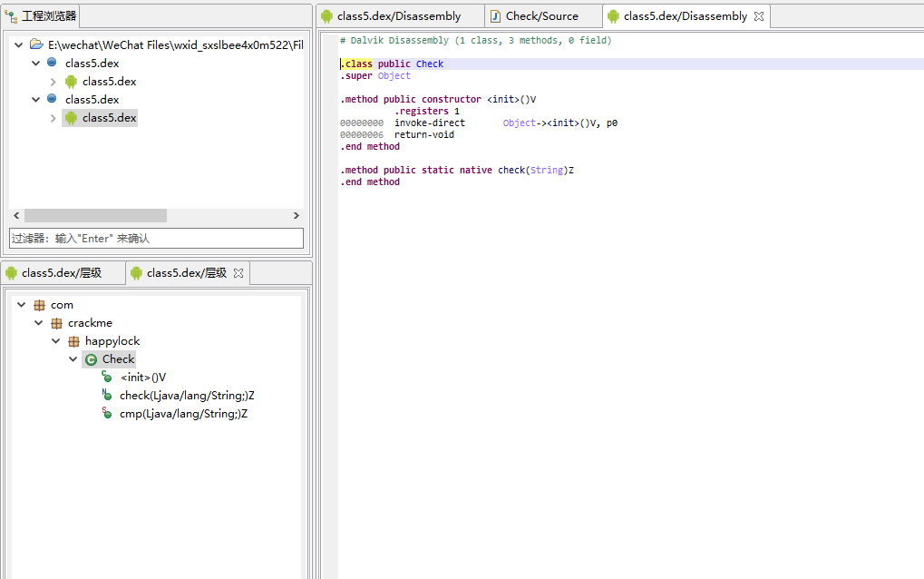Click the blue artifact icon of the second class5.dex node
The width and height of the screenshot is (924, 579).
[x=52, y=98]
